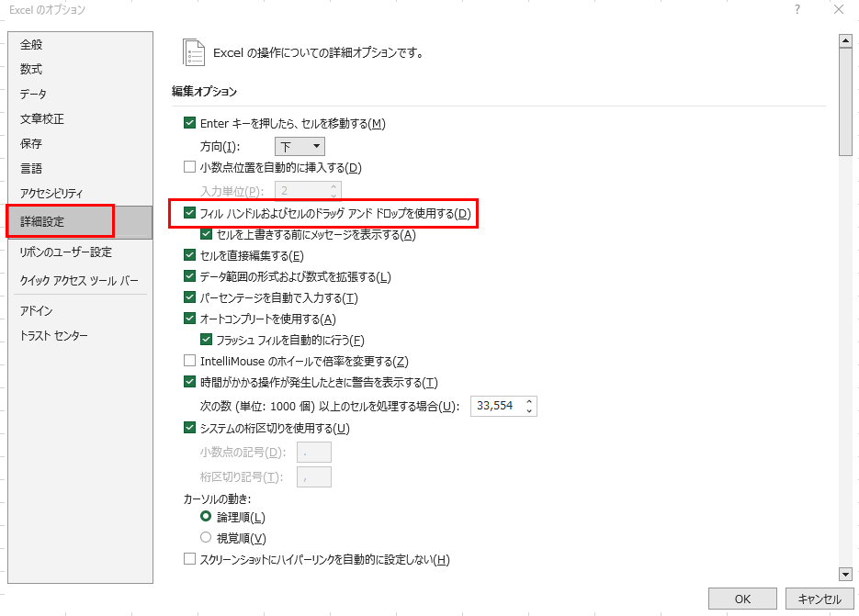Open the トラスト センター section
This screenshot has height=616, width=859.
[x=53, y=336]
